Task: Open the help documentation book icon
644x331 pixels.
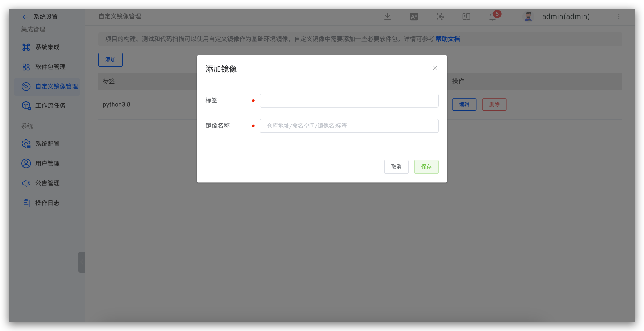Action: (x=466, y=17)
